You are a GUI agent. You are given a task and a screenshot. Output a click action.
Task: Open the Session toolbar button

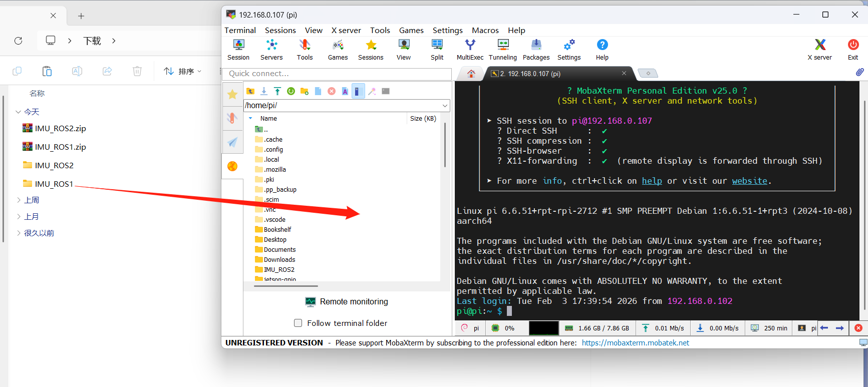pyautogui.click(x=238, y=50)
